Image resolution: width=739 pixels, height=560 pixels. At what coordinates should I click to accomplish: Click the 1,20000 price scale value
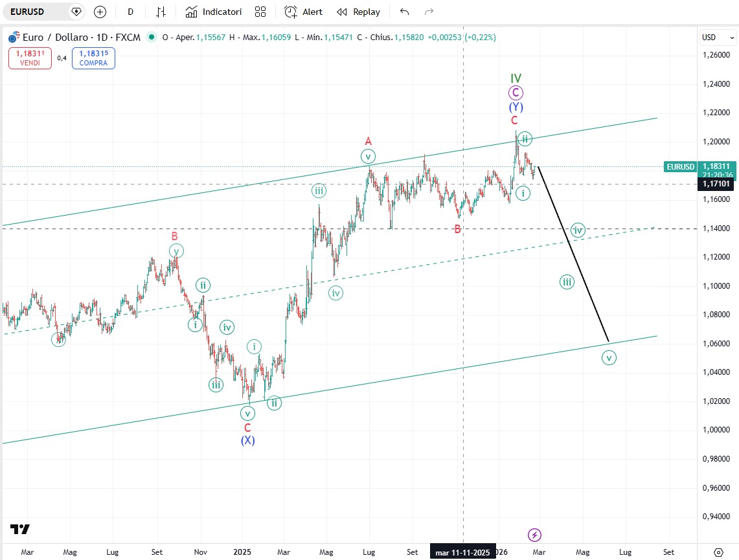716,142
